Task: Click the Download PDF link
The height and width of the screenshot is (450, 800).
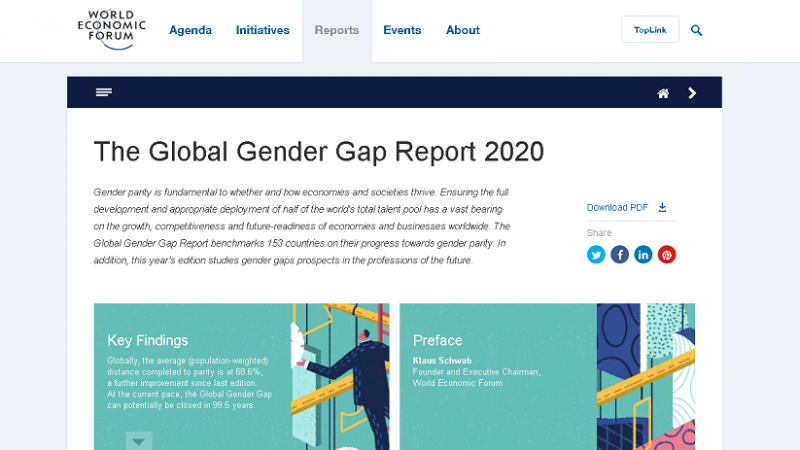Action: coord(617,208)
